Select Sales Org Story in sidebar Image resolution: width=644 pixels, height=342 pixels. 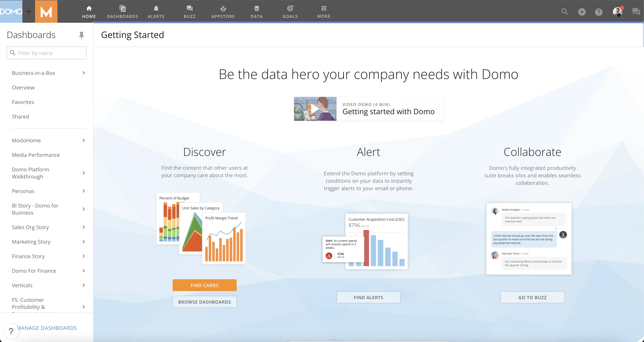point(31,227)
